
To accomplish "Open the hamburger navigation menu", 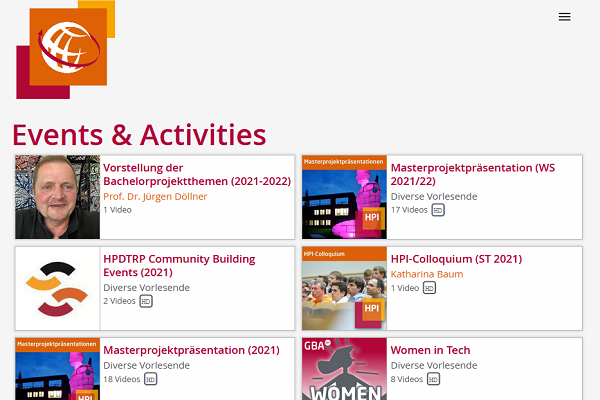I will point(564,17).
